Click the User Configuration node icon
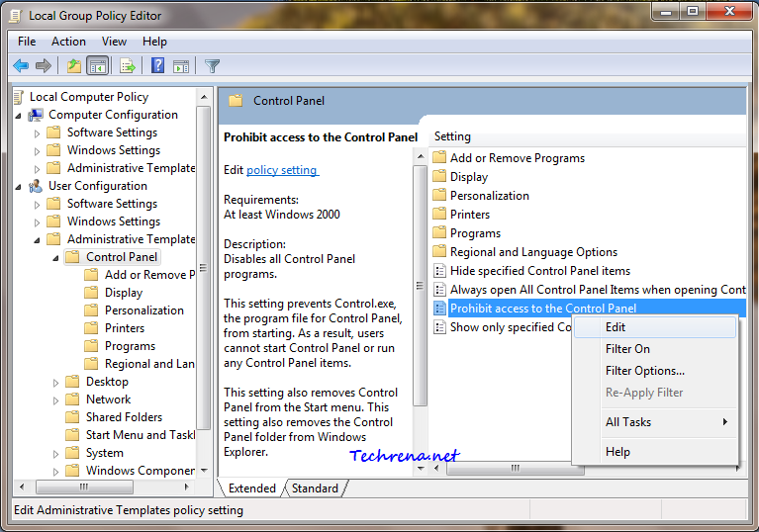 [36, 186]
